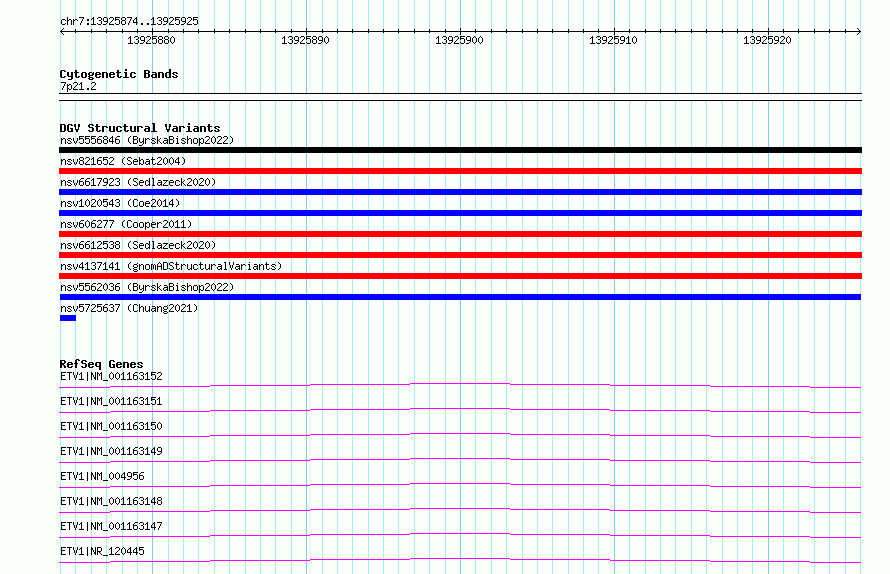The image size is (890, 574).
Task: Select transcript ETV1|NR_120445
Action: coord(102,551)
